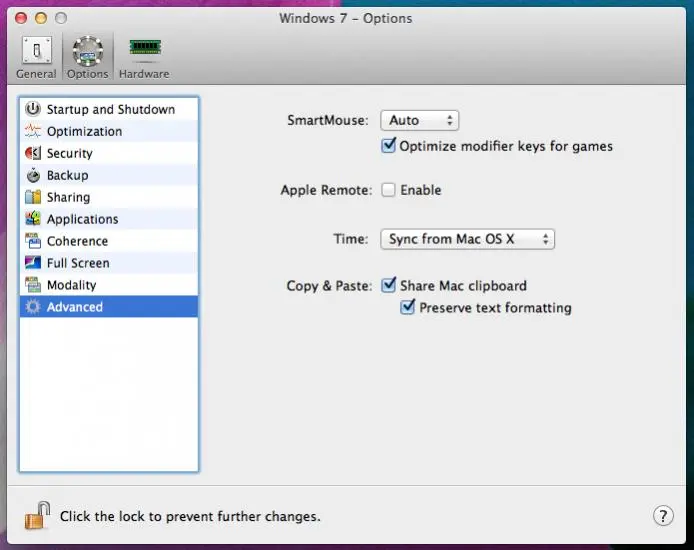Click the Optimization graph icon
This screenshot has height=550, width=694.
tap(32, 131)
